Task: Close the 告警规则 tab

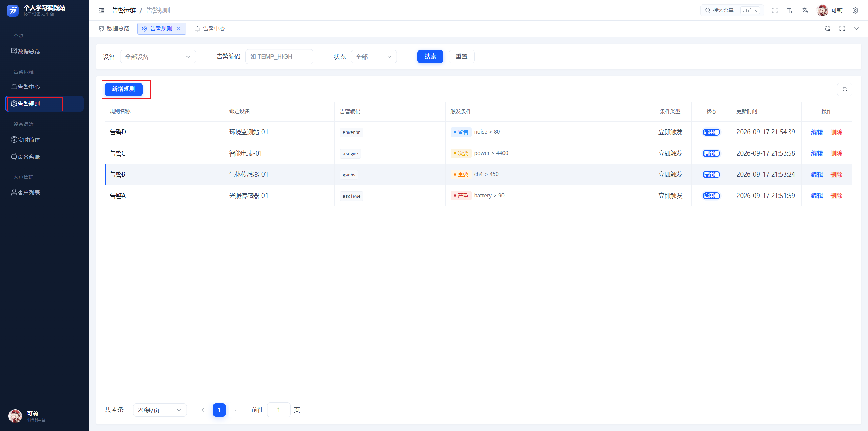Action: 179,29
